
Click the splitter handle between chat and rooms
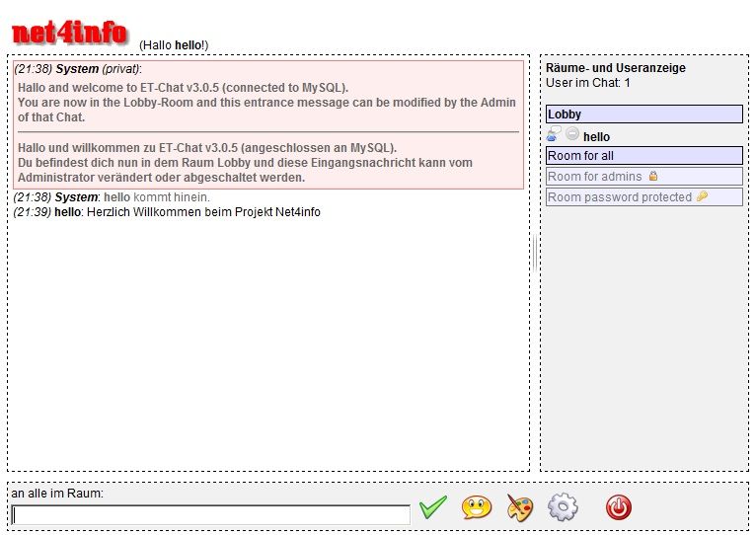pyautogui.click(x=534, y=254)
